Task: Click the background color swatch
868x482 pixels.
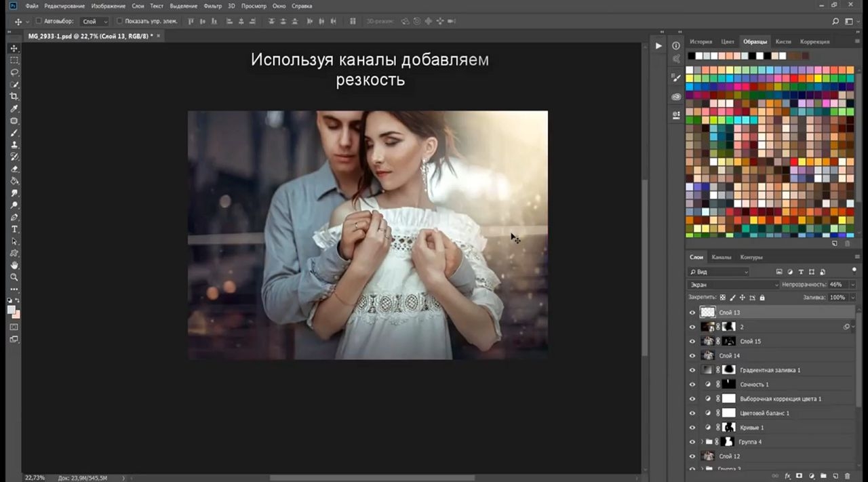Action: pyautogui.click(x=18, y=315)
